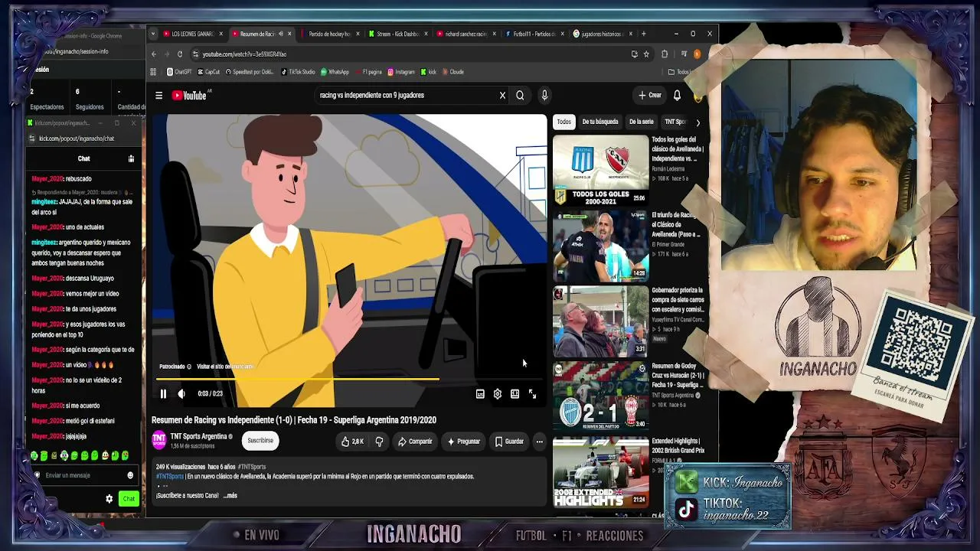This screenshot has width=980, height=551.
Task: Open the Chrome apps grid icon
Action: [x=153, y=72]
